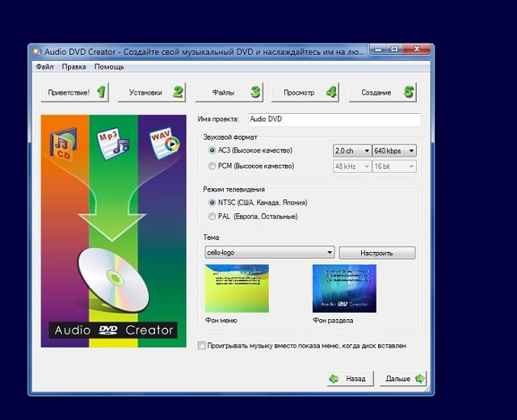Click the green number 2 step icon
Image resolution: width=517 pixels, height=420 pixels.
click(178, 92)
